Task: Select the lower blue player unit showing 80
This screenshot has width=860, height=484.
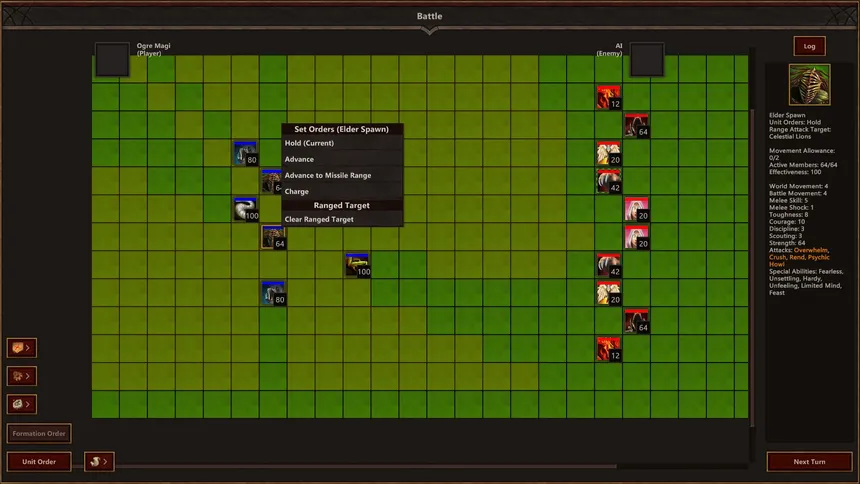Action: click(x=273, y=293)
